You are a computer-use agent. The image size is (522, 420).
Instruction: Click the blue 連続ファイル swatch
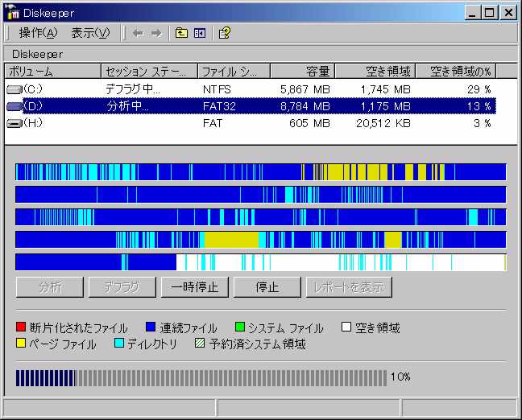point(151,327)
